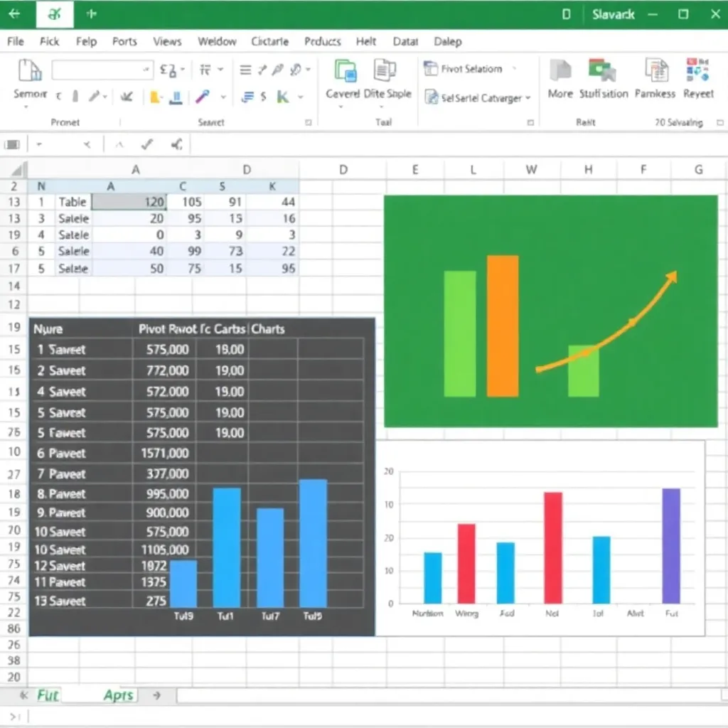Click the green back arrow in title bar
The height and width of the screenshot is (728, 728).
[x=14, y=14]
